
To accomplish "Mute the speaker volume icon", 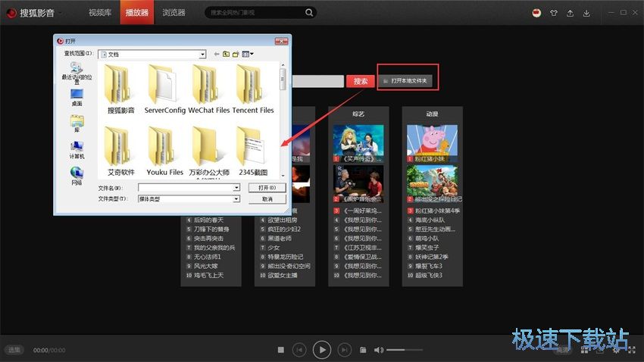I will coord(378,350).
